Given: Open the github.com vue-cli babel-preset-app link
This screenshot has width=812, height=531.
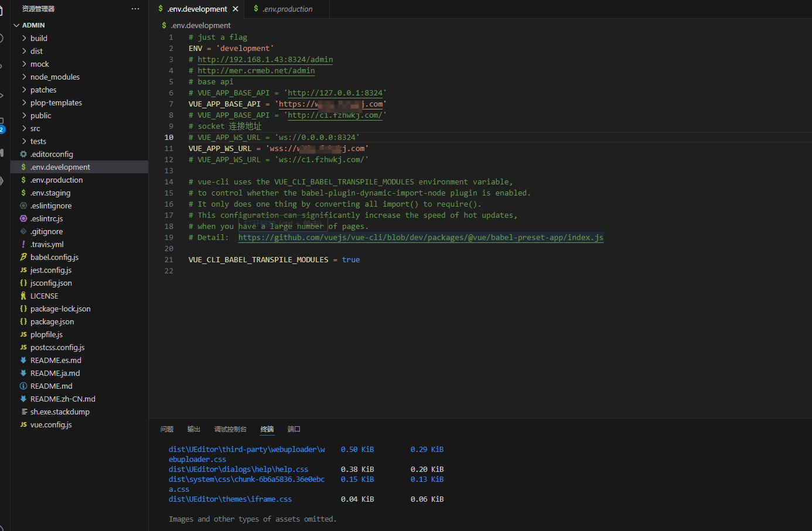Looking at the screenshot, I should 421,237.
